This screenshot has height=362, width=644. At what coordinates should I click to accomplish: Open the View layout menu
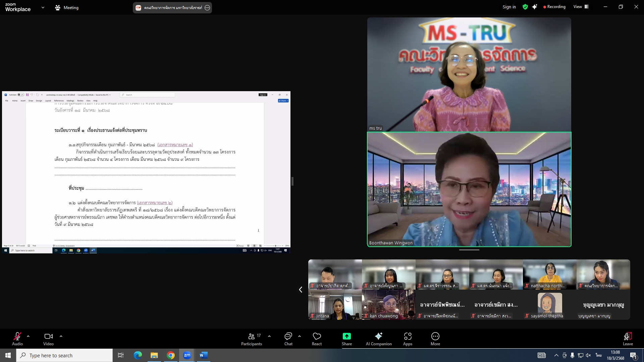(x=581, y=7)
